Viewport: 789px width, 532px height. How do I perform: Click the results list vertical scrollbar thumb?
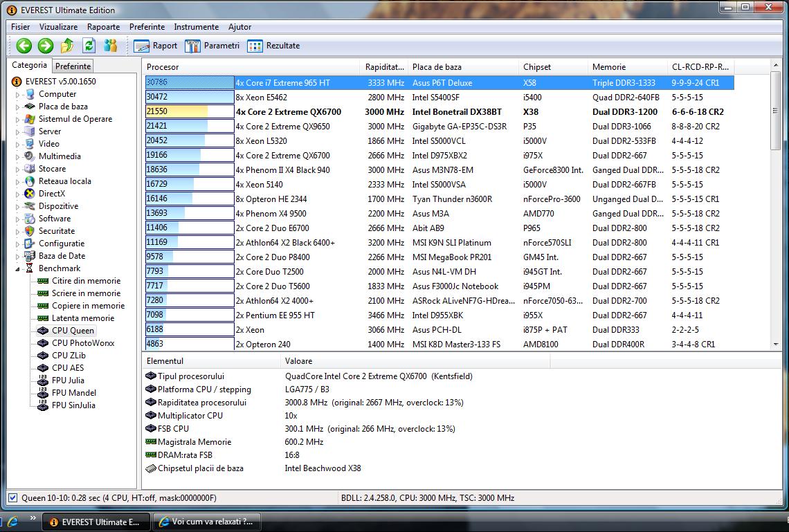(x=775, y=111)
